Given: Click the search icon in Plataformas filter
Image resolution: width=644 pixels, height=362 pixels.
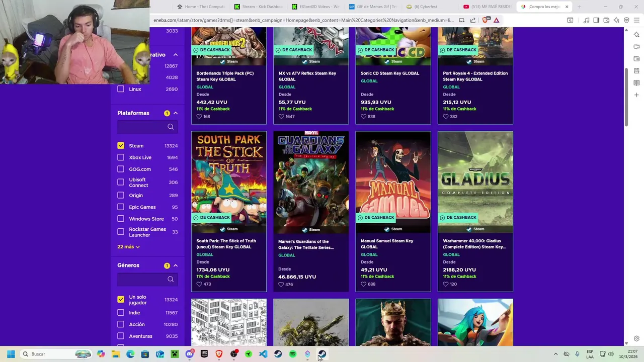Looking at the screenshot, I should click(171, 127).
